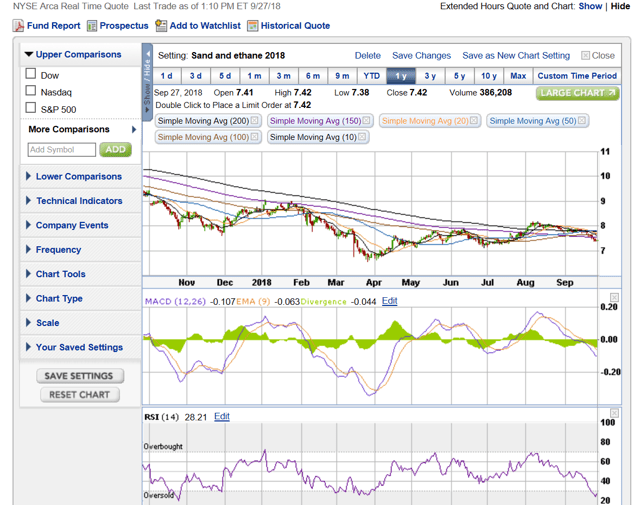
Task: Open the Fund Report PDF icon
Action: (18, 26)
